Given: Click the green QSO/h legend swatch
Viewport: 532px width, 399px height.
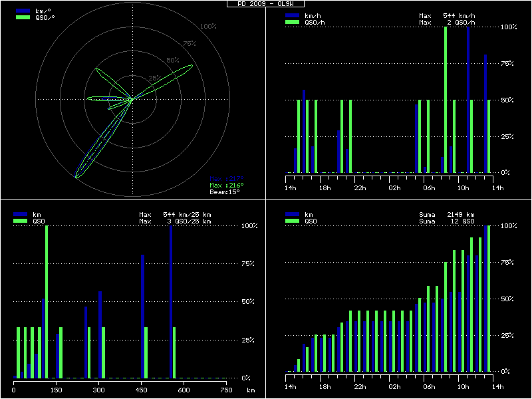Looking at the screenshot, I should tap(292, 22).
